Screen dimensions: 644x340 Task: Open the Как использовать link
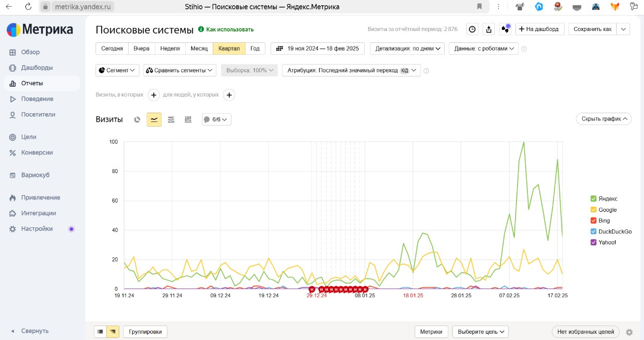(226, 29)
